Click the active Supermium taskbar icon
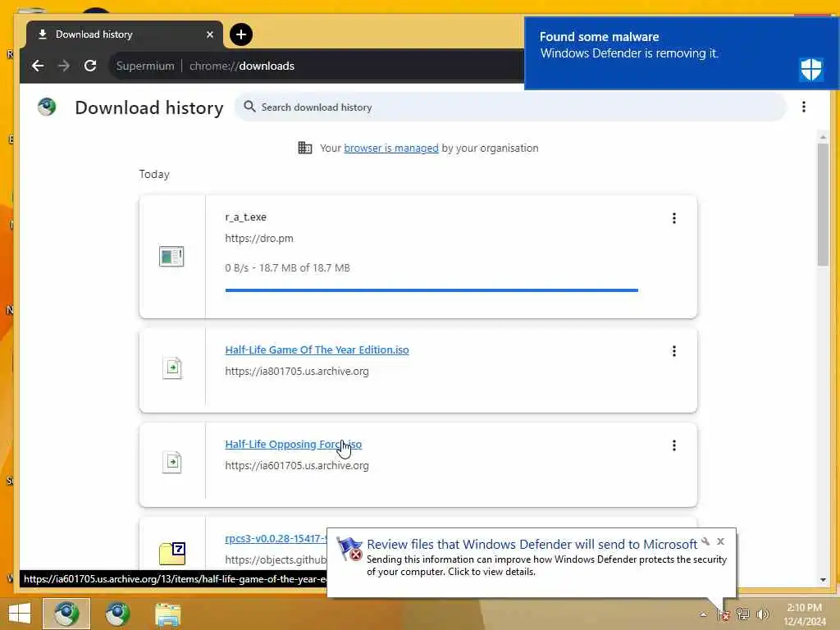This screenshot has width=840, height=630. 66,614
